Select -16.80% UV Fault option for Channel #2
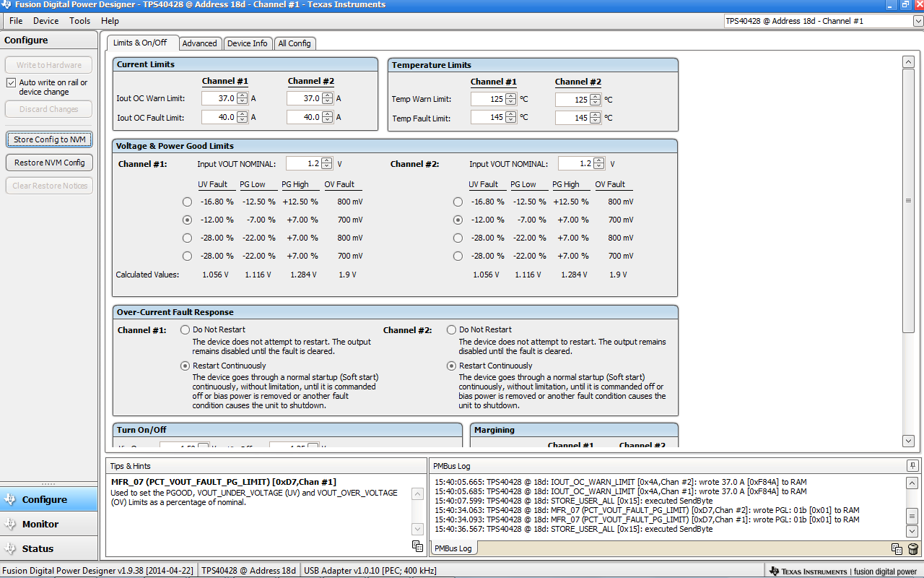The width and height of the screenshot is (924, 578). point(458,202)
